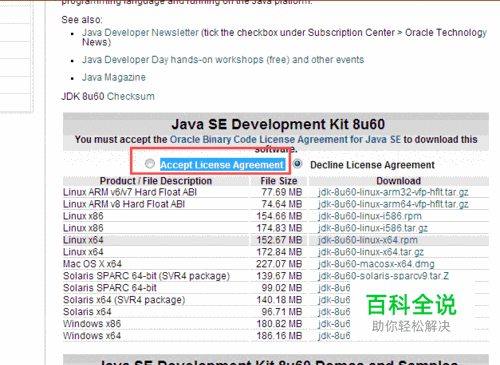Click the 'Product / File Description' column header
Viewport: 500px width, 365px height.
(x=156, y=181)
